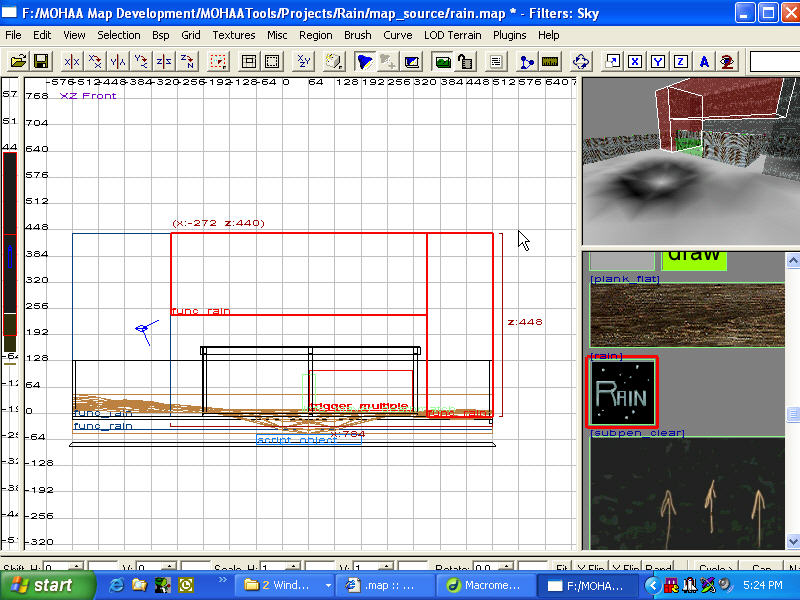This screenshot has height=600, width=800.
Task: Click the red dashed selection toolbar icon
Action: (218, 61)
